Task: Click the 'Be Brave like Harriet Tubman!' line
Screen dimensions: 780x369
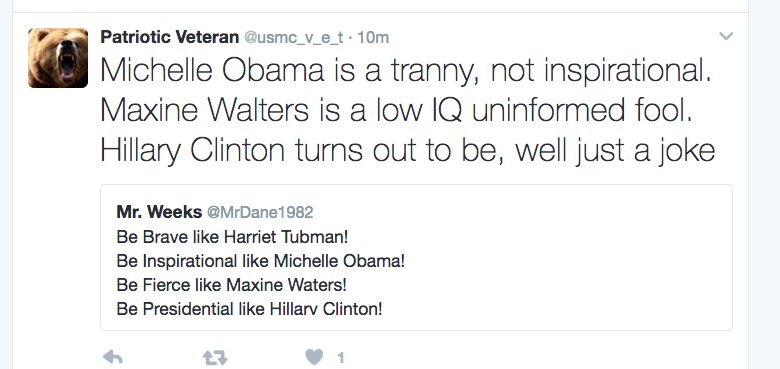Action: [x=232, y=237]
